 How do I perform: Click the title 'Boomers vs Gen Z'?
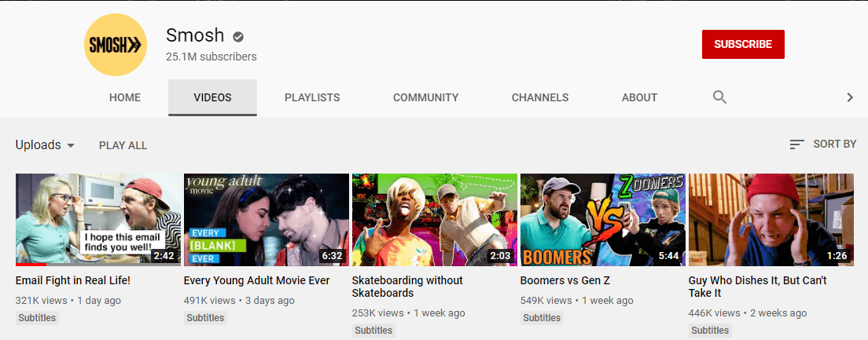point(565,280)
